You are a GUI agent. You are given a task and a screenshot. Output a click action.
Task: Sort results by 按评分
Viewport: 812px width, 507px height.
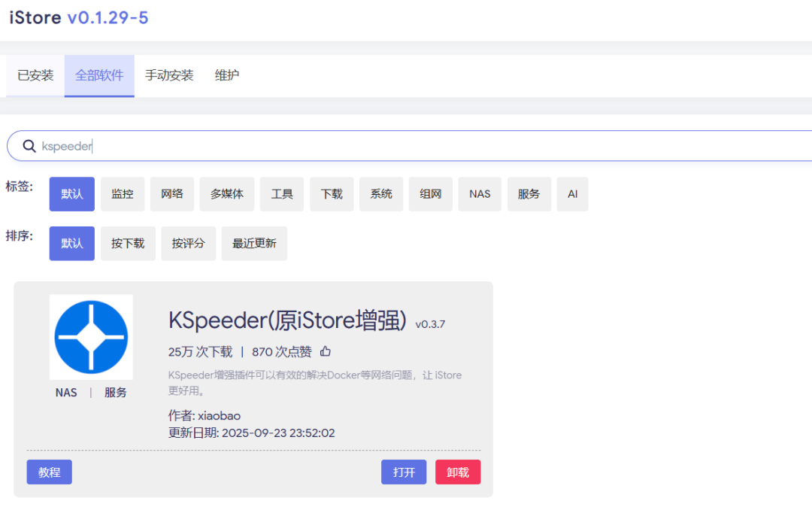pyautogui.click(x=188, y=244)
